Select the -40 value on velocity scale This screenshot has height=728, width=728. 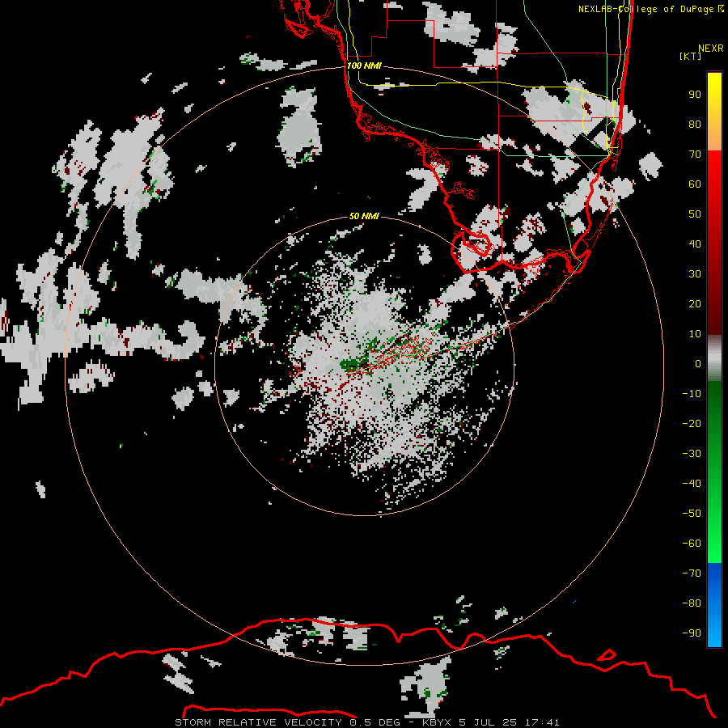[x=692, y=484]
